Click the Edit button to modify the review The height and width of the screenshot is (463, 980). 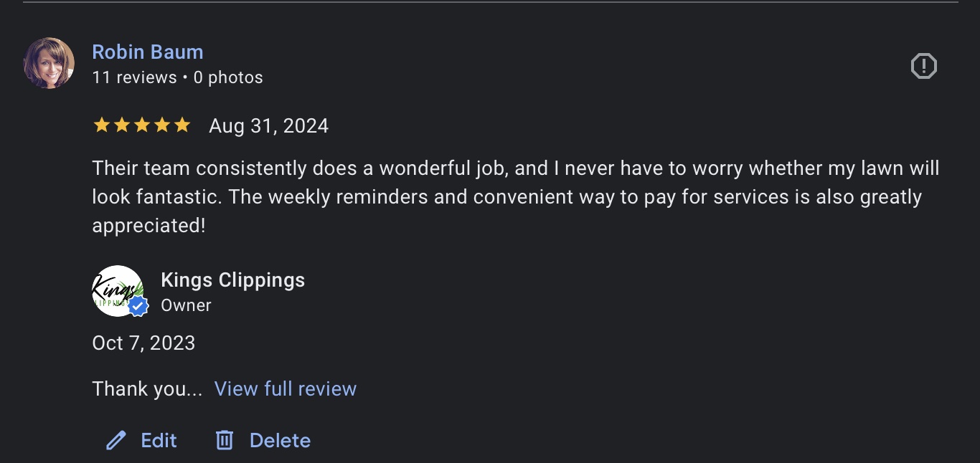click(x=159, y=440)
